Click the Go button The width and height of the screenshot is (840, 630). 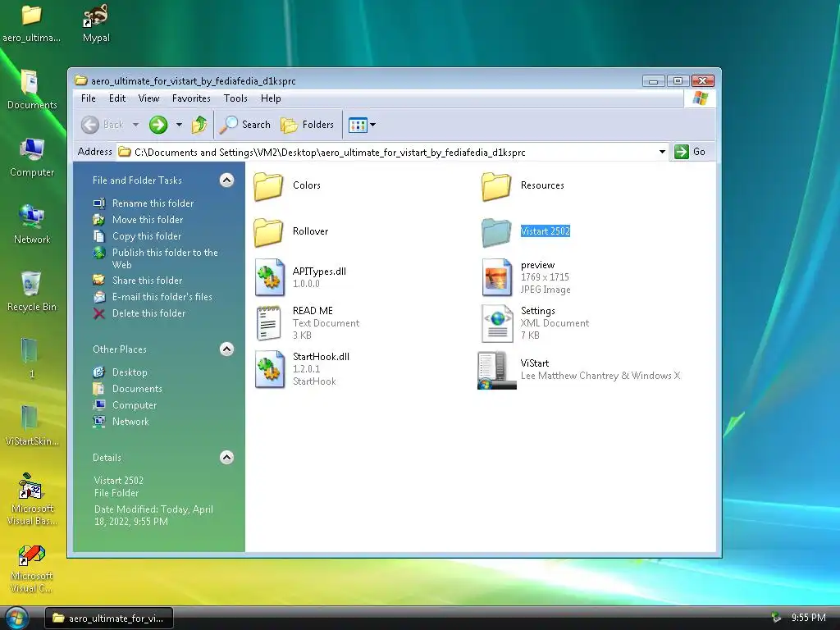[x=690, y=152]
